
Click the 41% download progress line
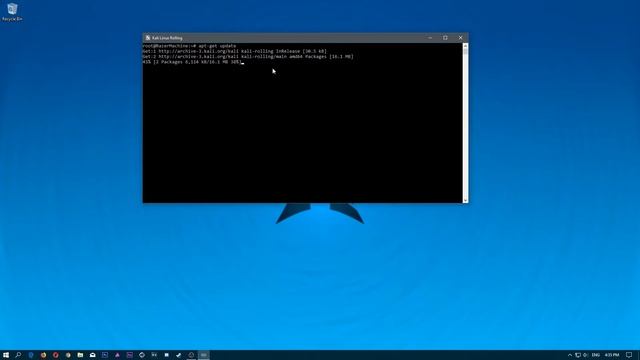pos(193,62)
